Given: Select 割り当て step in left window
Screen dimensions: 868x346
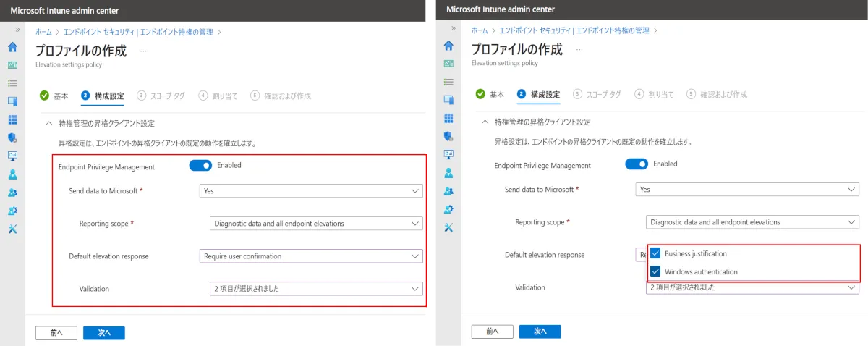Looking at the screenshot, I should click(218, 96).
